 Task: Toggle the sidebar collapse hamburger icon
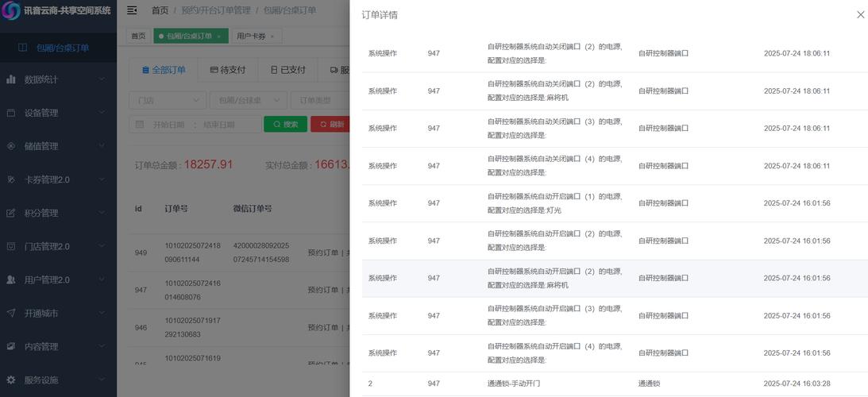(x=132, y=10)
